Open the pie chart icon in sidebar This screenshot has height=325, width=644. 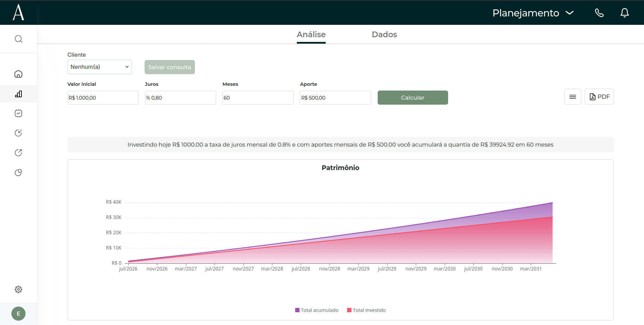18,172
